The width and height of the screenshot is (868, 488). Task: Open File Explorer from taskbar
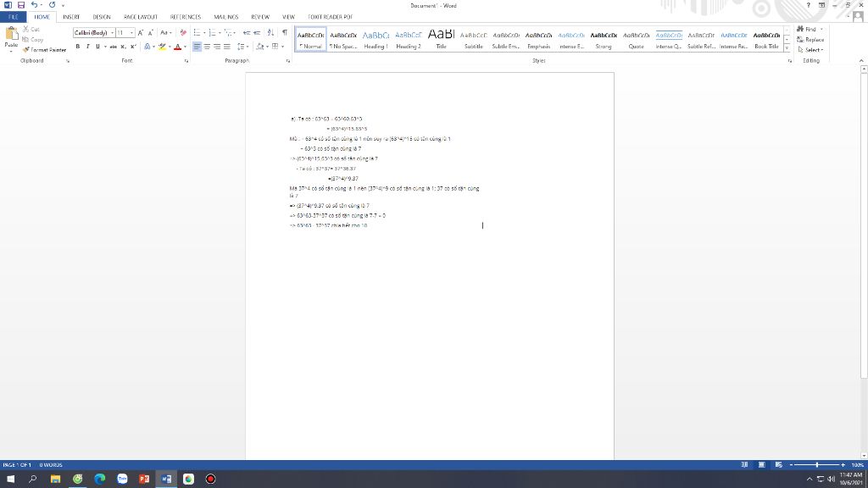tap(55, 479)
